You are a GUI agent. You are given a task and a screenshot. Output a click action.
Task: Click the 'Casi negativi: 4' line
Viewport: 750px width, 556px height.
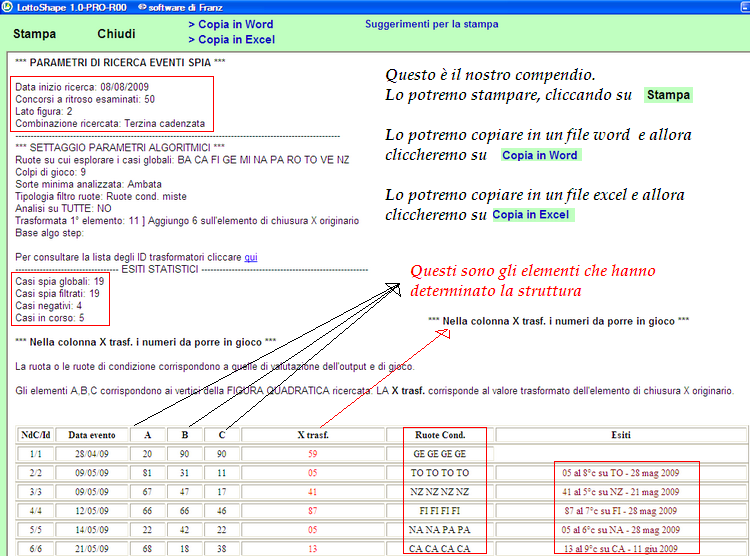pyautogui.click(x=48, y=306)
